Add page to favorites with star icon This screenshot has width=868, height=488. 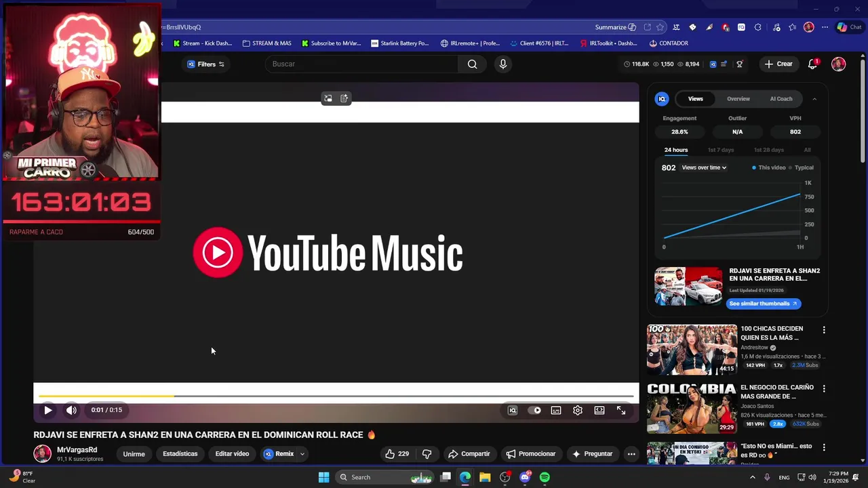click(660, 27)
